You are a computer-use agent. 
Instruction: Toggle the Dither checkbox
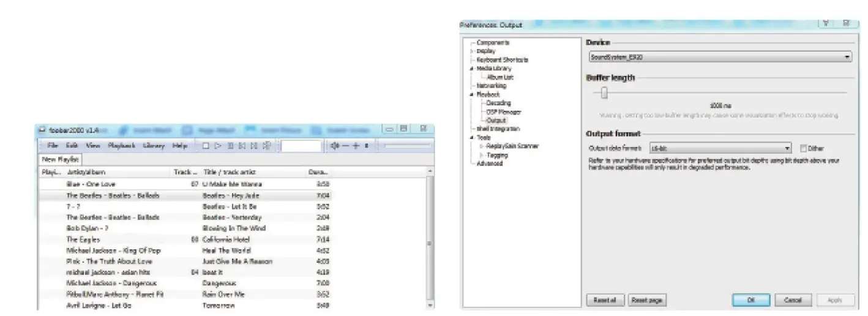pyautogui.click(x=804, y=148)
